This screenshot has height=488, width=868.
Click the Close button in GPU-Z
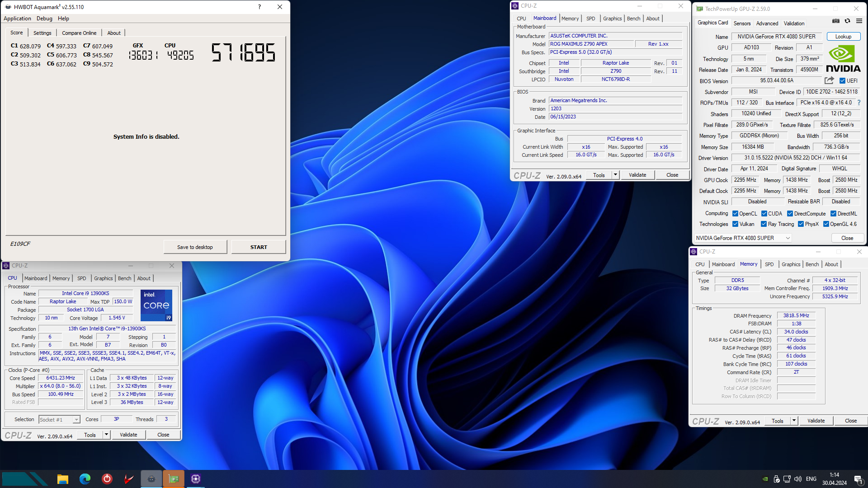(847, 238)
